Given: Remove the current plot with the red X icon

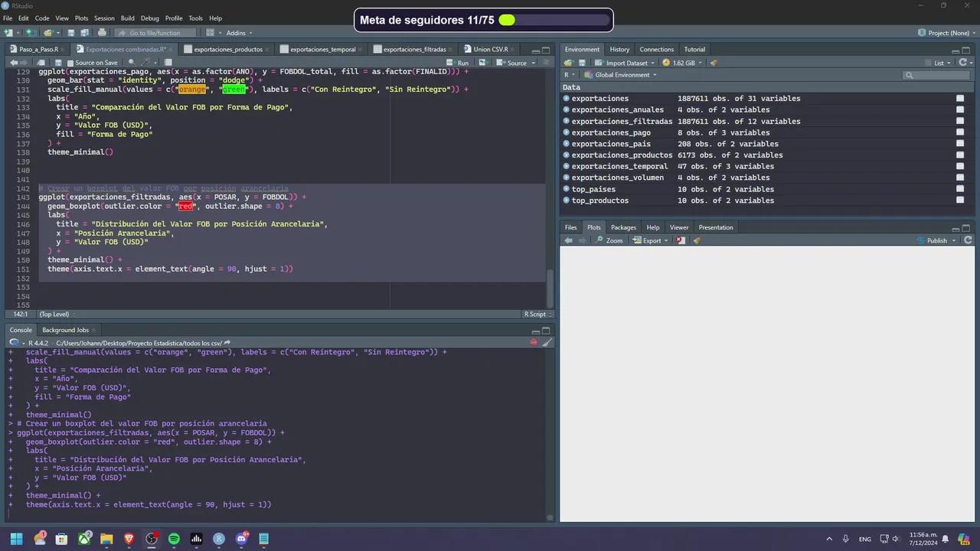Looking at the screenshot, I should click(x=681, y=240).
